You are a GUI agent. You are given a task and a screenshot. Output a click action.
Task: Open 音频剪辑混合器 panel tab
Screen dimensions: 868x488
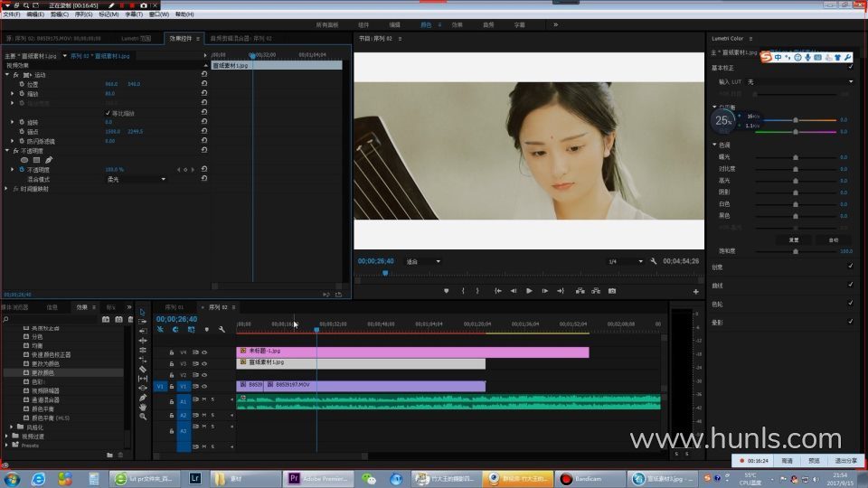(241, 38)
